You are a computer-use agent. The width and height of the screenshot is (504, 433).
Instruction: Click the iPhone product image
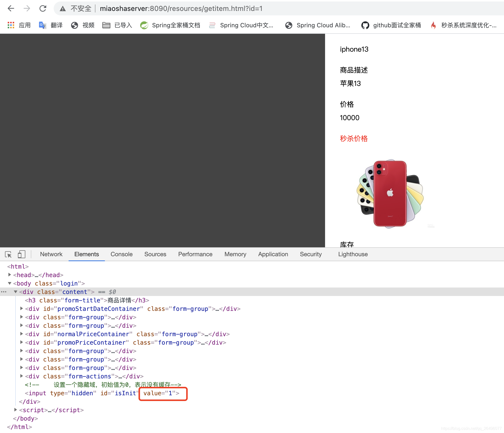[x=390, y=194]
